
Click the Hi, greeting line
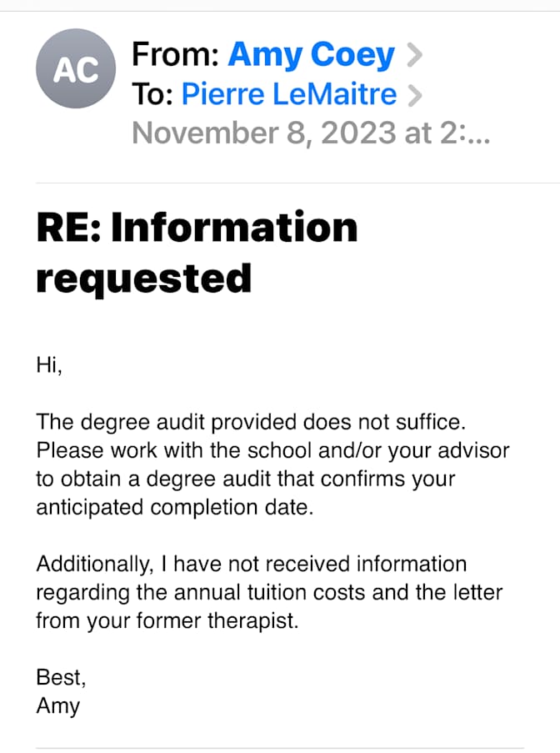[49, 365]
